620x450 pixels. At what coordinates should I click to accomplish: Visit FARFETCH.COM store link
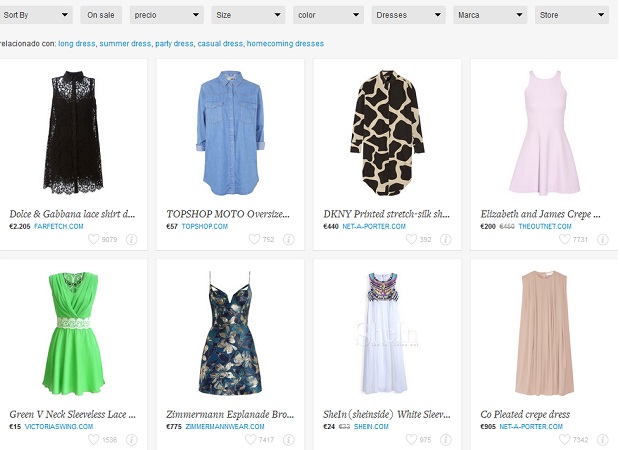59,227
